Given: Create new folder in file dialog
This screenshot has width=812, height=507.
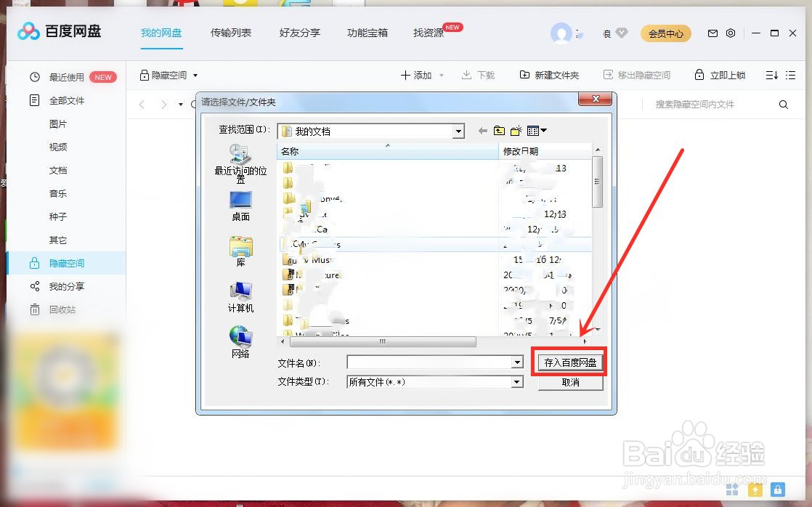Looking at the screenshot, I should [x=516, y=131].
